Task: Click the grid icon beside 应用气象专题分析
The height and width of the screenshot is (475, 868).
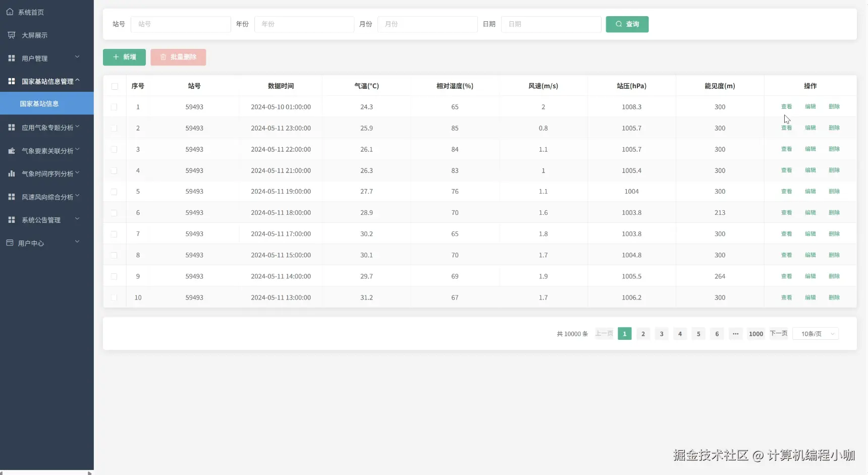Action: click(12, 127)
